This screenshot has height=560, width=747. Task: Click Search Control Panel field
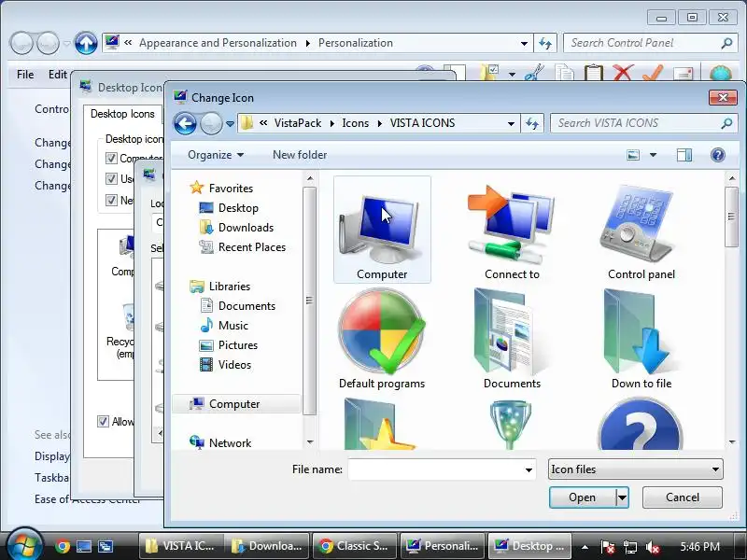650,43
